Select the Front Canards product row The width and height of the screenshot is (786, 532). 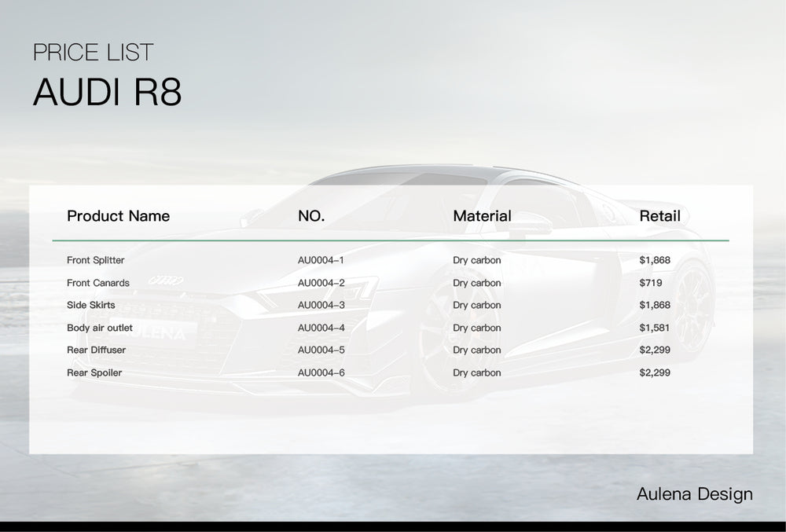(98, 283)
